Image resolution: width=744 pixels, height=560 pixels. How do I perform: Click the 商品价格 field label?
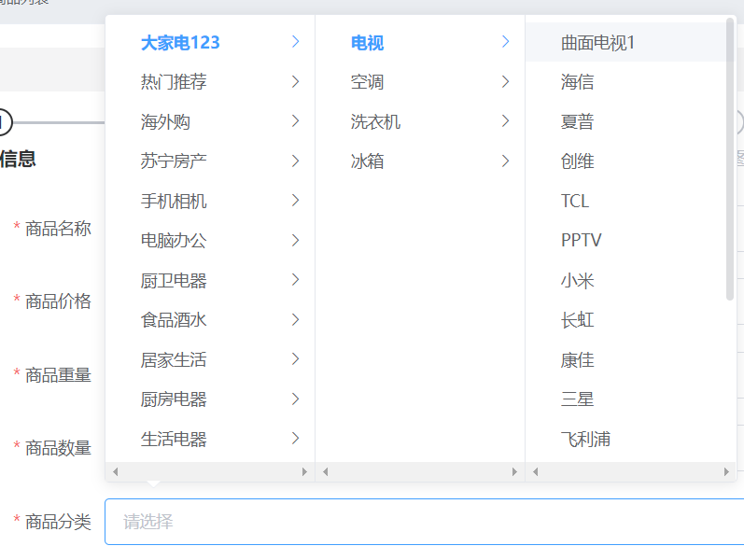pos(58,301)
